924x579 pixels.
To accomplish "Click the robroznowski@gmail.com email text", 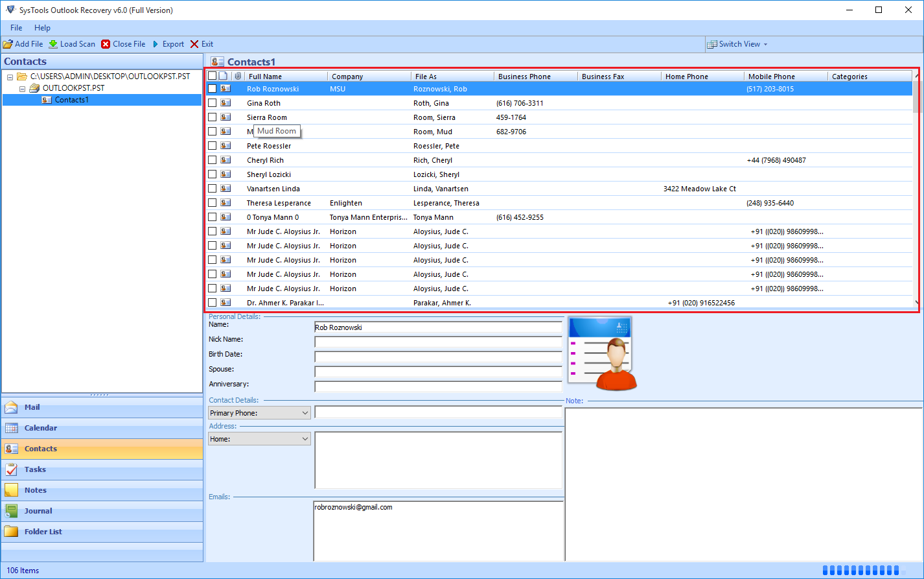I will point(354,507).
